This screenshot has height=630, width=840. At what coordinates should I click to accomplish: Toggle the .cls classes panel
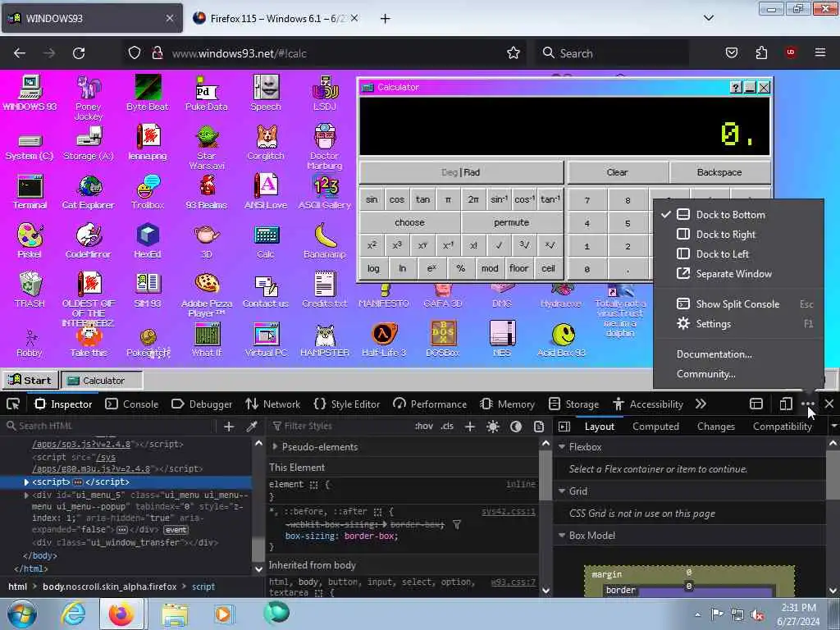(x=447, y=427)
